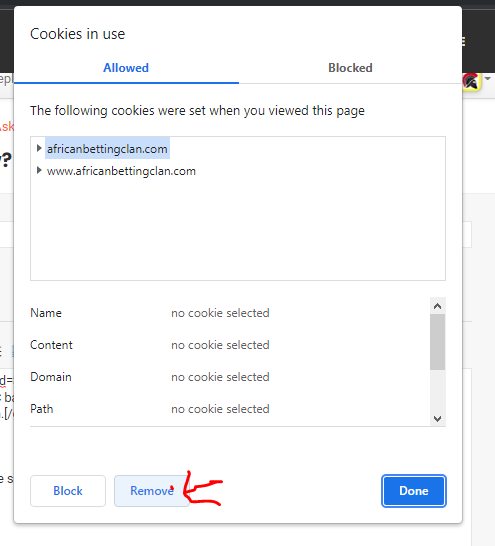The width and height of the screenshot is (495, 546).
Task: Click empty area of cookies list box
Action: [238, 230]
